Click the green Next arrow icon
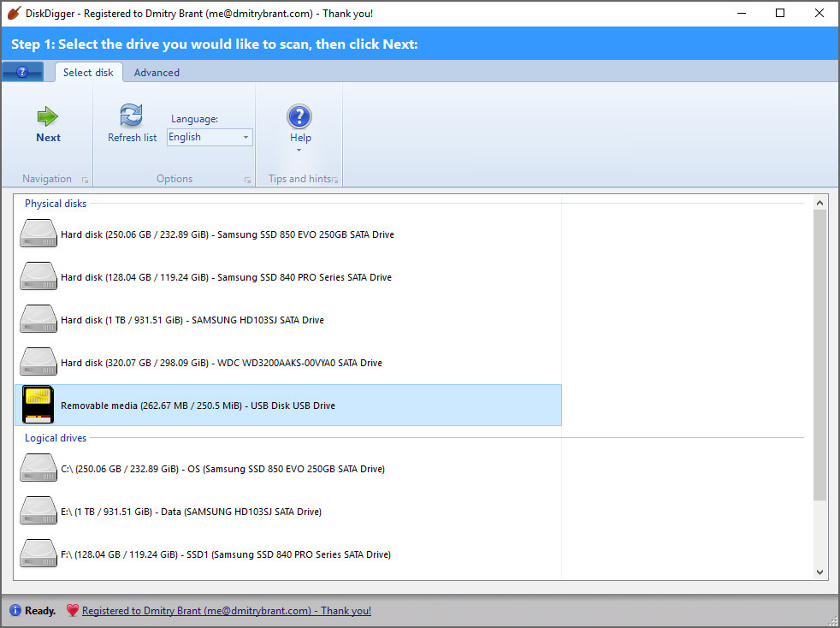The image size is (840, 628). 48,116
